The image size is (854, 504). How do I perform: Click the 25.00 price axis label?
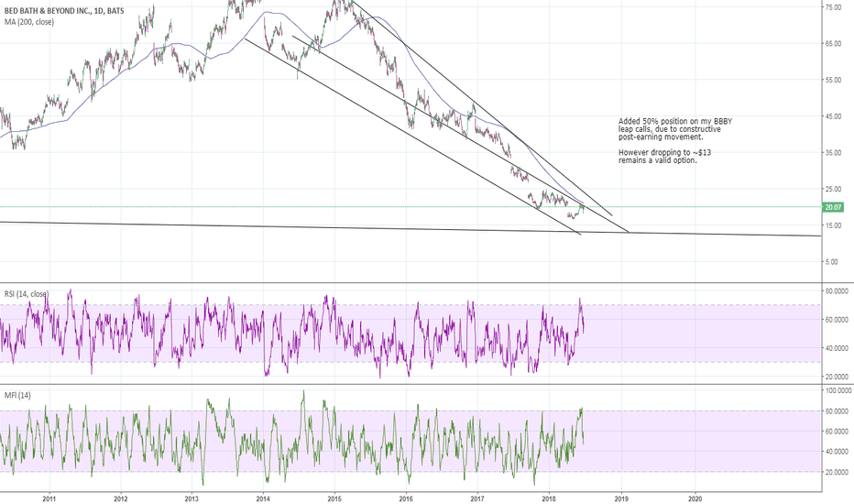(834, 189)
